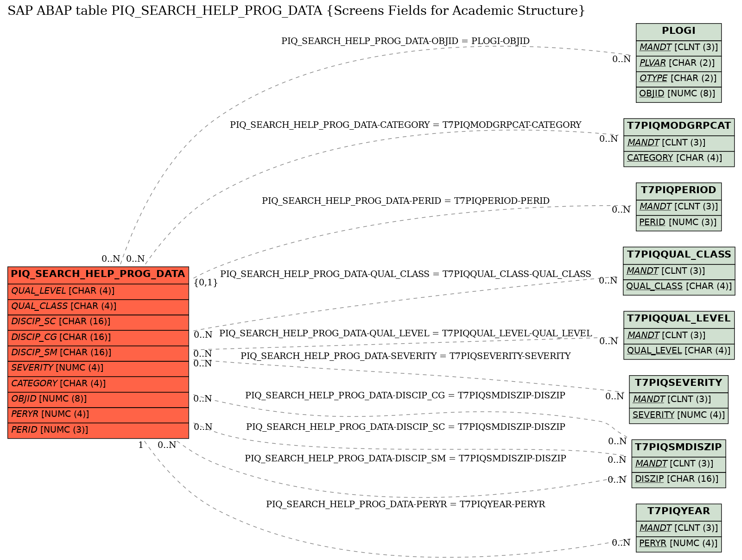Open the T7PIQQUAL_LEVEL table header
The width and height of the screenshot is (742, 560).
679,320
